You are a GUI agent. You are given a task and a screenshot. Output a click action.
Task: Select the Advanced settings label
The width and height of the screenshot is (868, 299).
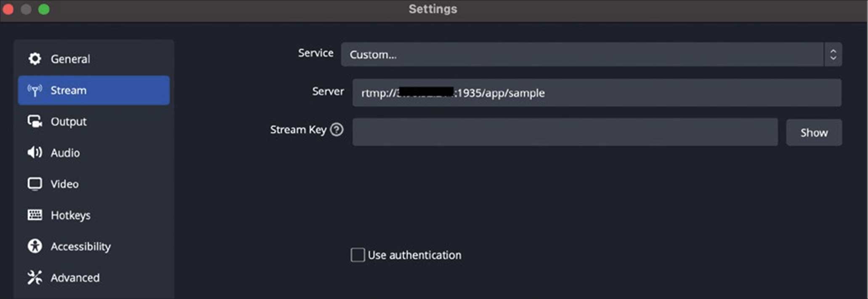(75, 278)
